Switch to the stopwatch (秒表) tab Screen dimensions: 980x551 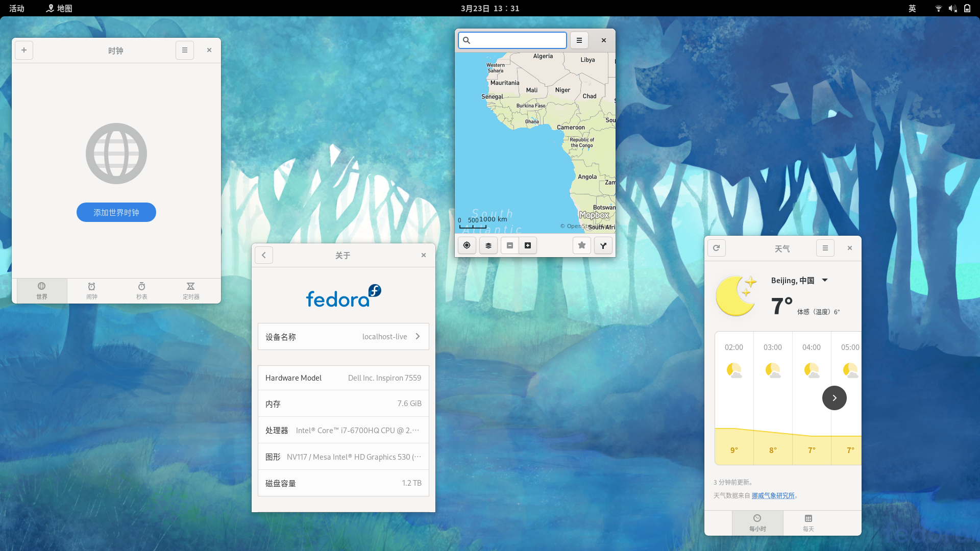click(141, 290)
